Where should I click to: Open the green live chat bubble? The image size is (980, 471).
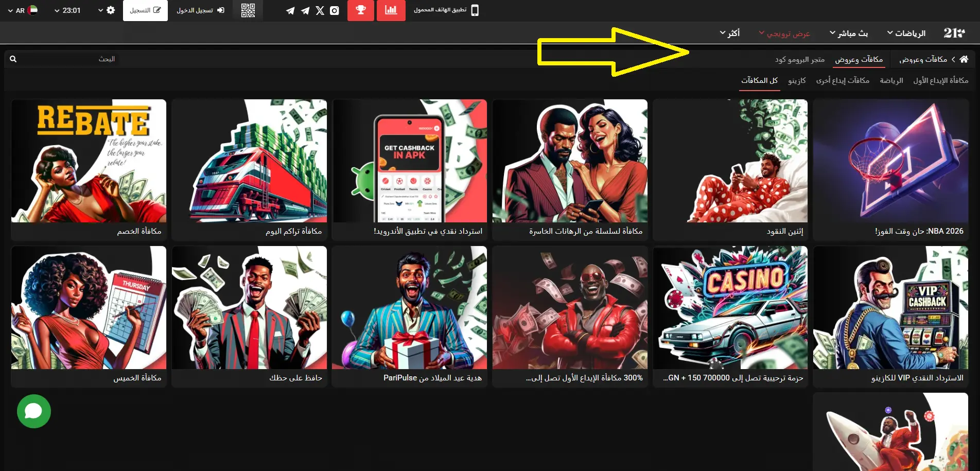coord(34,411)
